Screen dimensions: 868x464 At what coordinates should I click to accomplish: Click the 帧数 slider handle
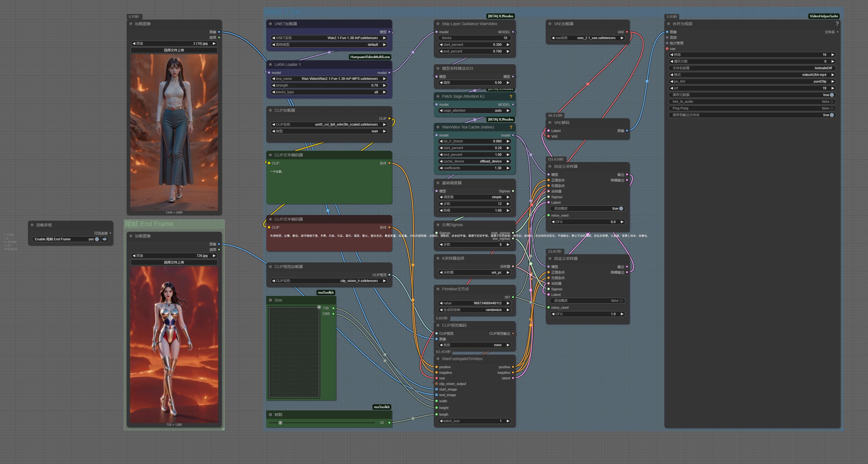pos(280,423)
